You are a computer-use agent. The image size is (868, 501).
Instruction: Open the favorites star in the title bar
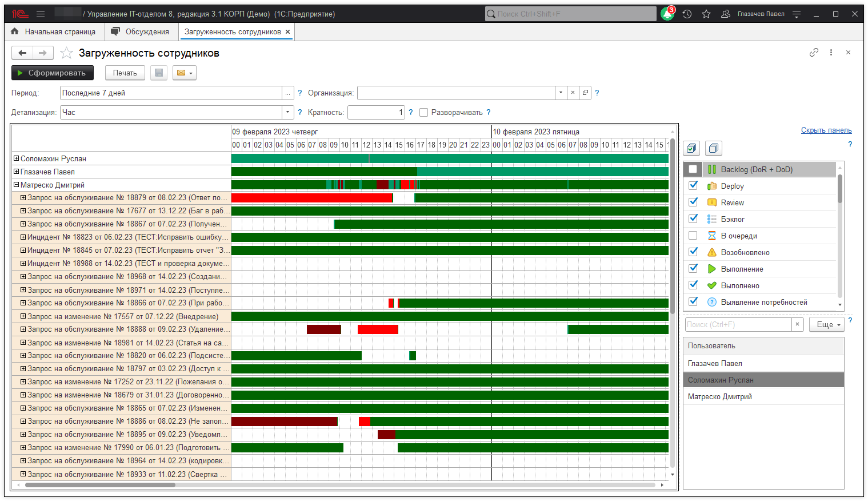click(706, 14)
